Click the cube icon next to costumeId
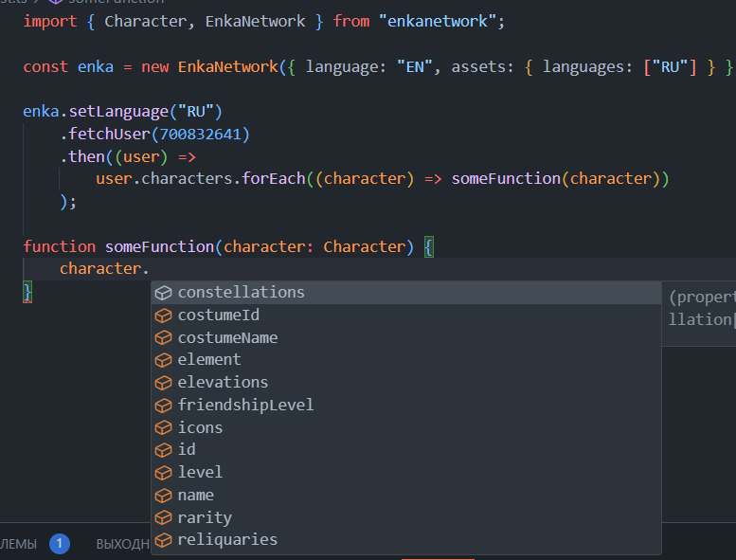This screenshot has width=736, height=560. click(163, 316)
